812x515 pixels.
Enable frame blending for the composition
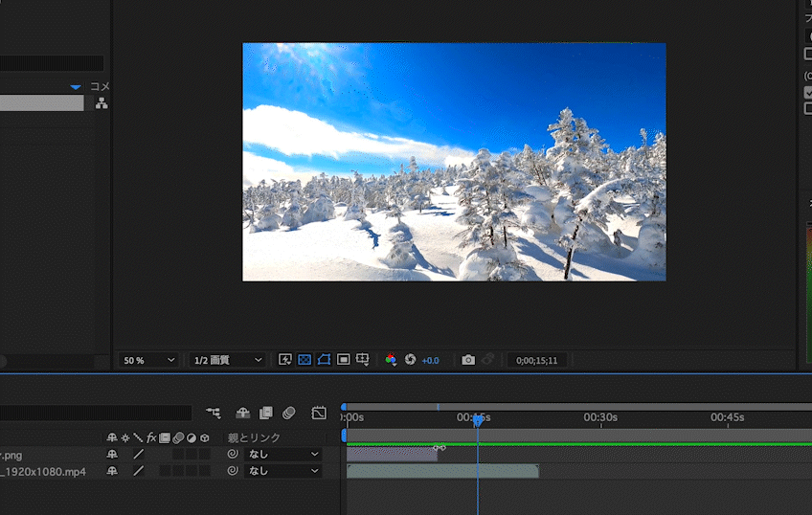pos(265,413)
